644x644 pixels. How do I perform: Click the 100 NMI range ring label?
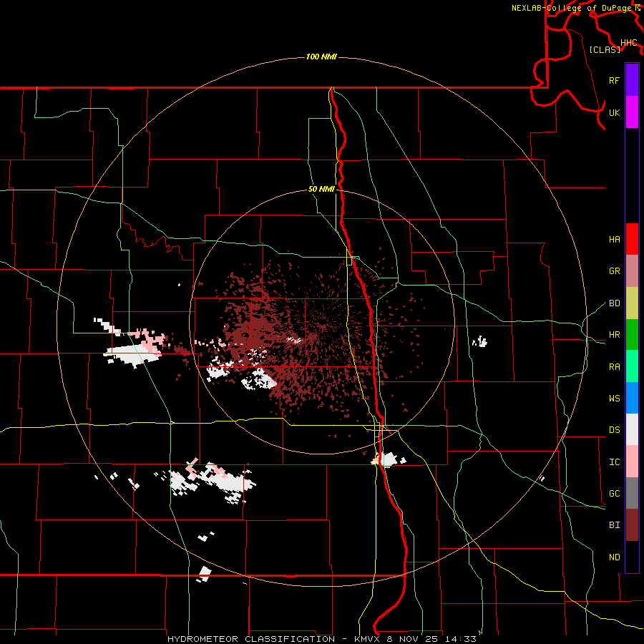tap(321, 57)
